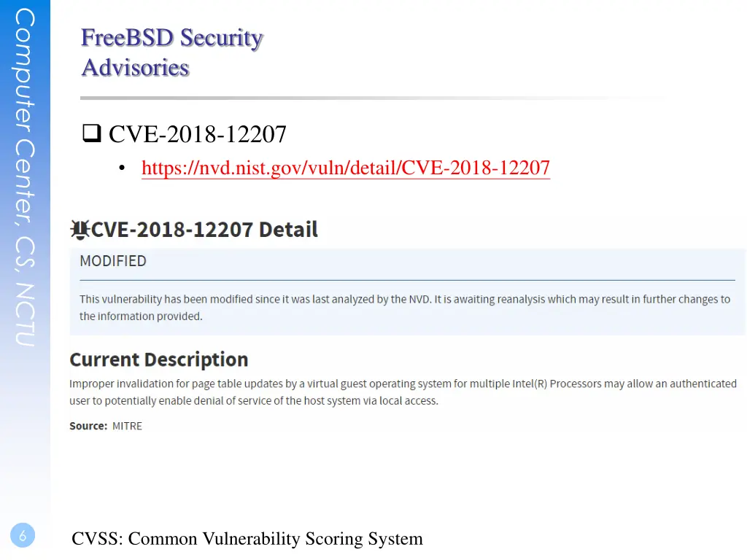
Task: Open the nvd.nist.gov CVE-2018-12207 link
Action: tap(345, 168)
